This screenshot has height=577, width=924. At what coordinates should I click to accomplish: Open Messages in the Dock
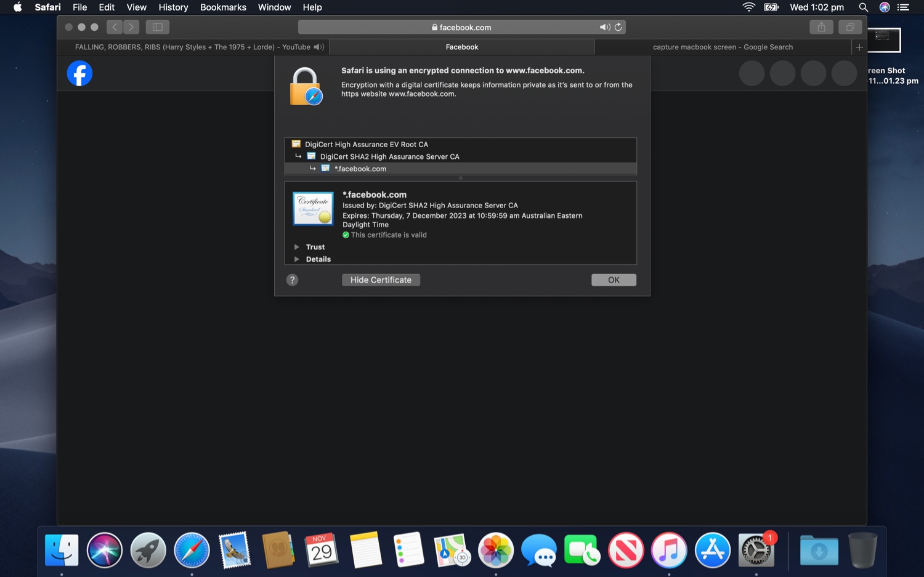pyautogui.click(x=539, y=550)
